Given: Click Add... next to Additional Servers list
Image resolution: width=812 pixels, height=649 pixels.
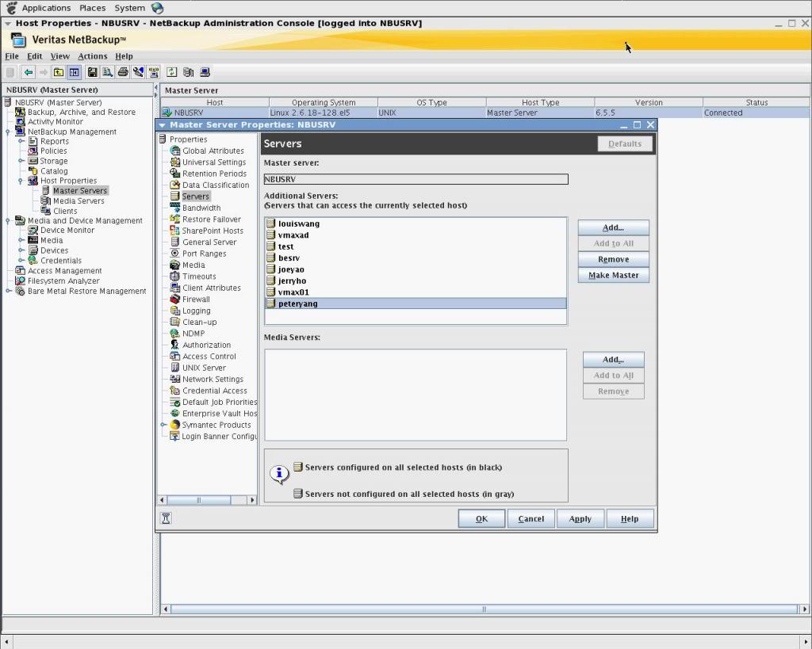Looking at the screenshot, I should pyautogui.click(x=613, y=227).
